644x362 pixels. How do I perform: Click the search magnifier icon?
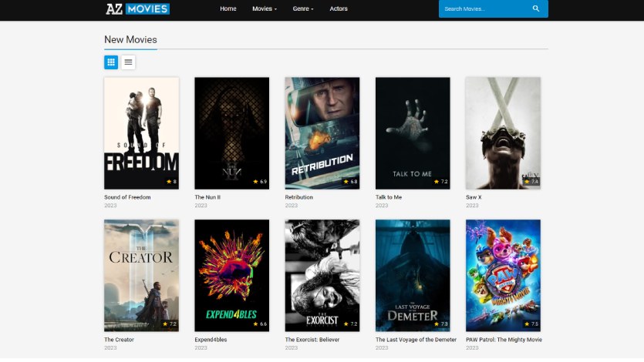pyautogui.click(x=536, y=8)
